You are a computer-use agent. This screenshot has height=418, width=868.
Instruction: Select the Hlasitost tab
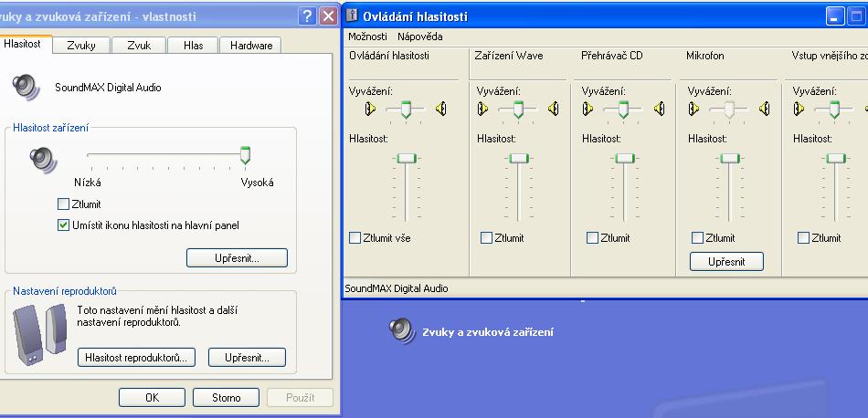tap(25, 44)
